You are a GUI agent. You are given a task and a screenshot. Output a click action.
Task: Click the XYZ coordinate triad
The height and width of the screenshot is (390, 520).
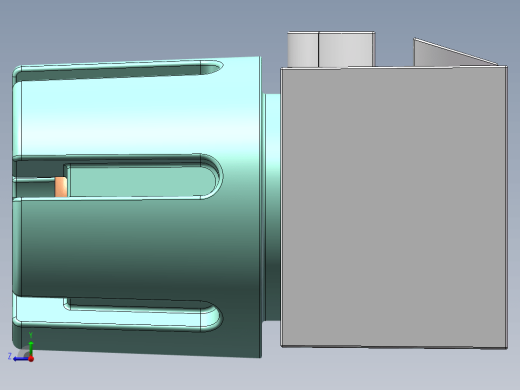pyautogui.click(x=21, y=348)
